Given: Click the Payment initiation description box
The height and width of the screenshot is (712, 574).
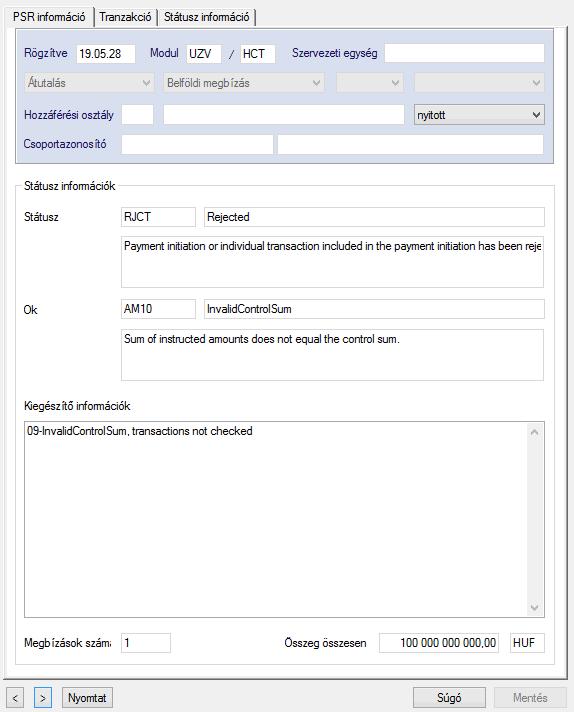Looking at the screenshot, I should click(x=332, y=262).
